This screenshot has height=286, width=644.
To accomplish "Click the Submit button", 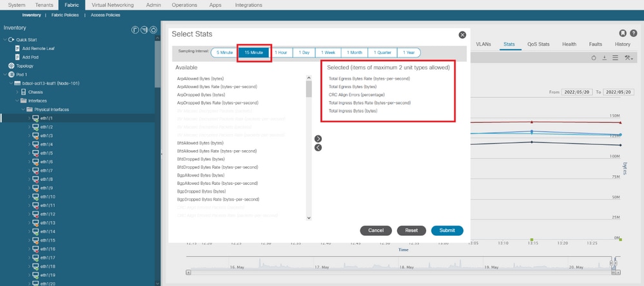I will pos(447,231).
